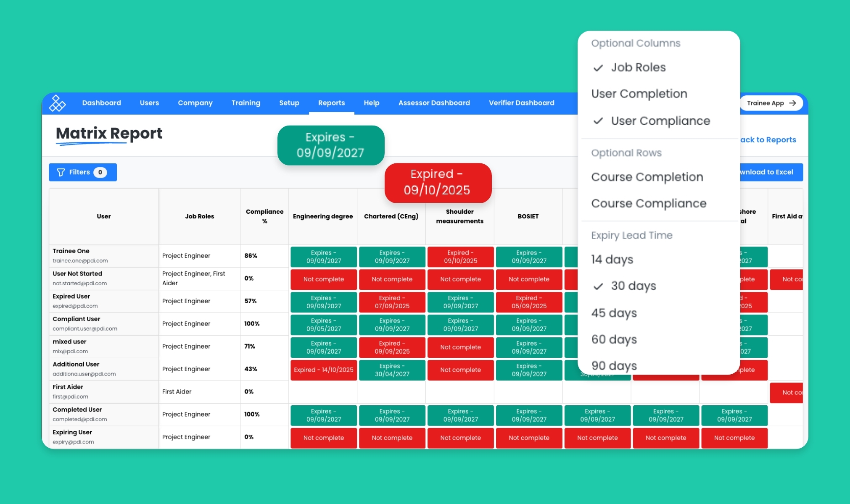
Task: Select the checked 30 days option
Action: pos(633,286)
